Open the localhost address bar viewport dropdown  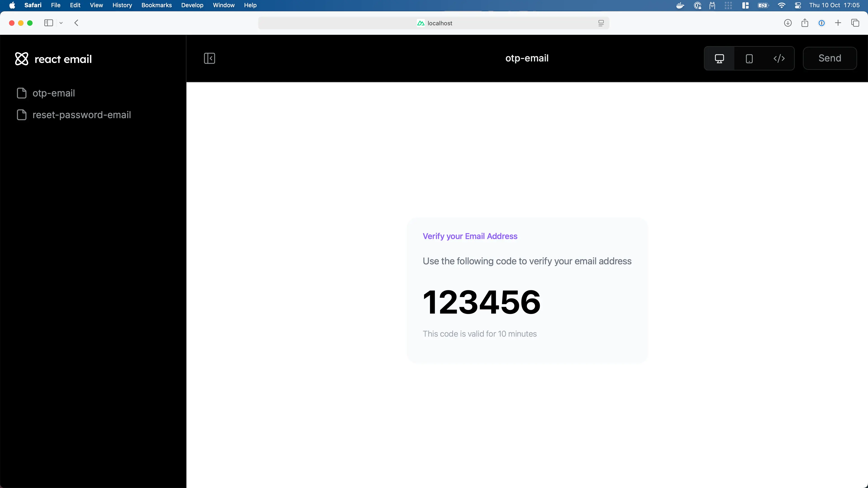[601, 23]
